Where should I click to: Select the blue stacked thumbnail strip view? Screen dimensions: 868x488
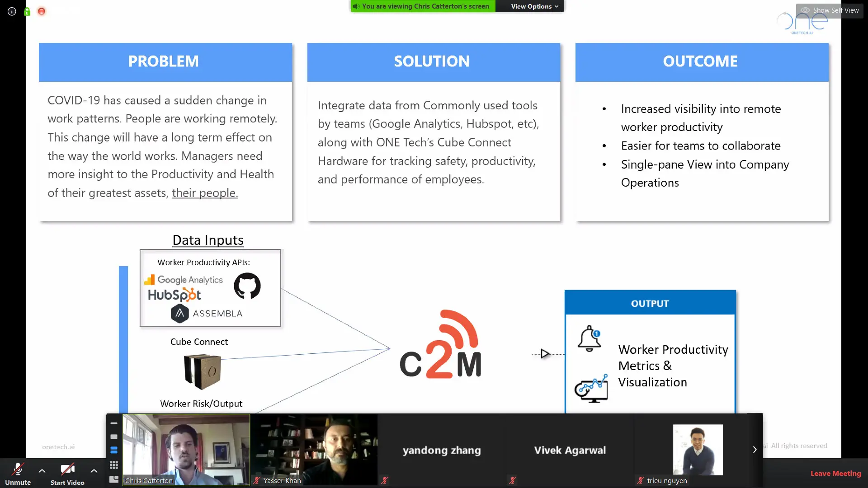(114, 450)
